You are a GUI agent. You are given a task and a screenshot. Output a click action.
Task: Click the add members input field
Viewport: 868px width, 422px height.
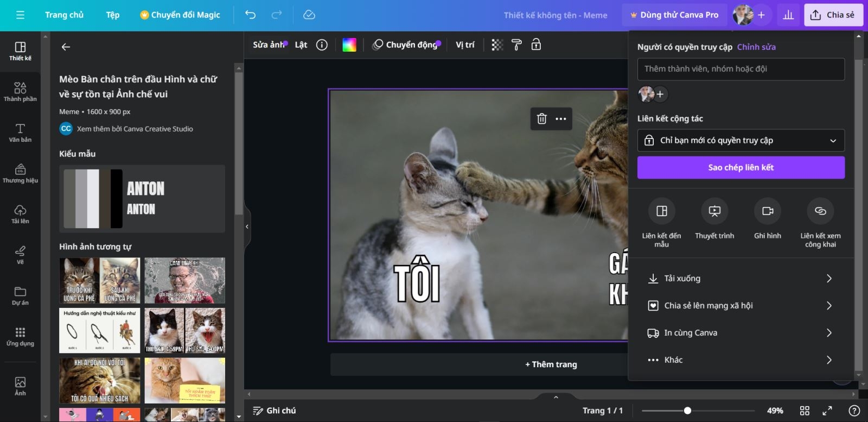point(741,69)
